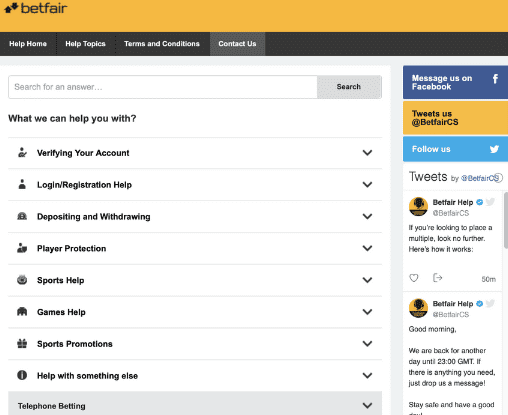Expand Sports Promotions chevron
Image resolution: width=508 pixels, height=415 pixels.
pyautogui.click(x=367, y=343)
